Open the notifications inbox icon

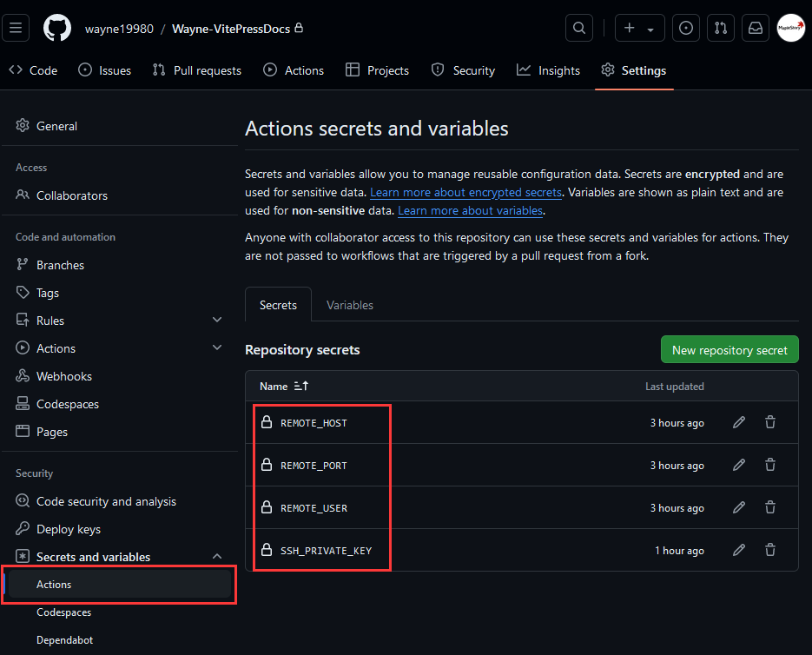pyautogui.click(x=755, y=28)
